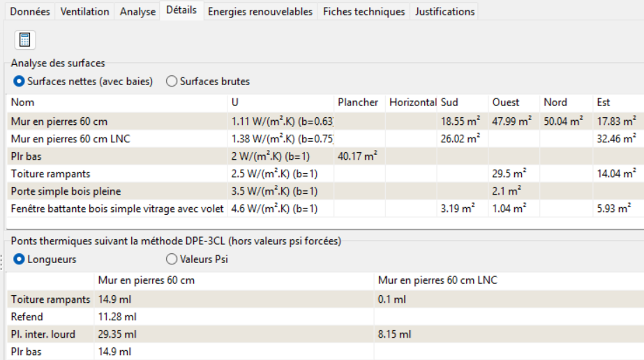Screen dimensions: 644x360
Task: Open the Données tab
Action: click(30, 11)
